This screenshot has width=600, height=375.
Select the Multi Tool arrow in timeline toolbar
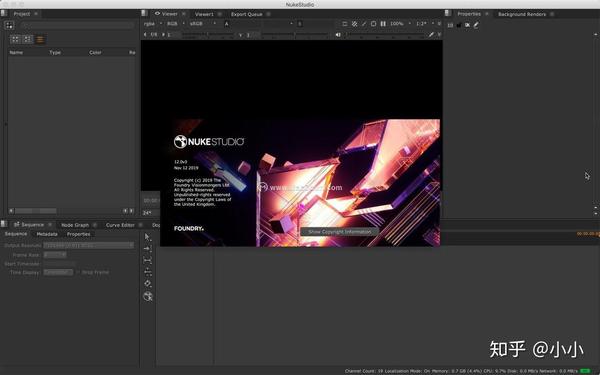tap(148, 237)
